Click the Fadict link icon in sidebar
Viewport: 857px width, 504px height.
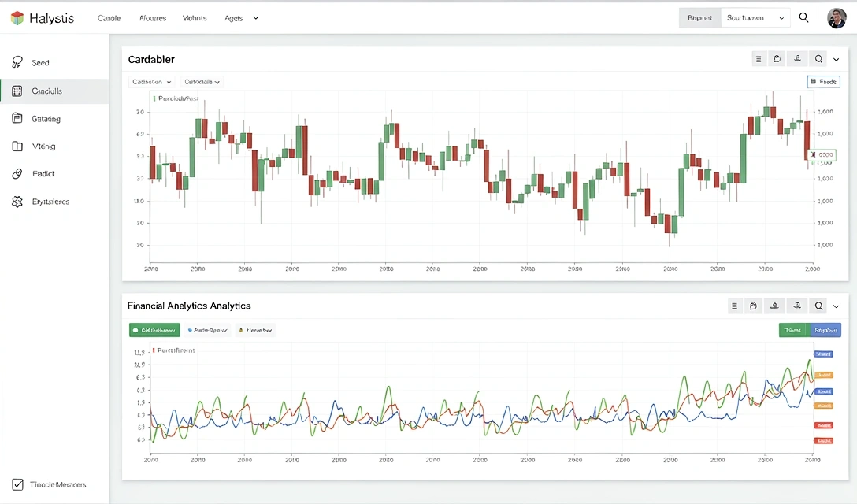[17, 174]
